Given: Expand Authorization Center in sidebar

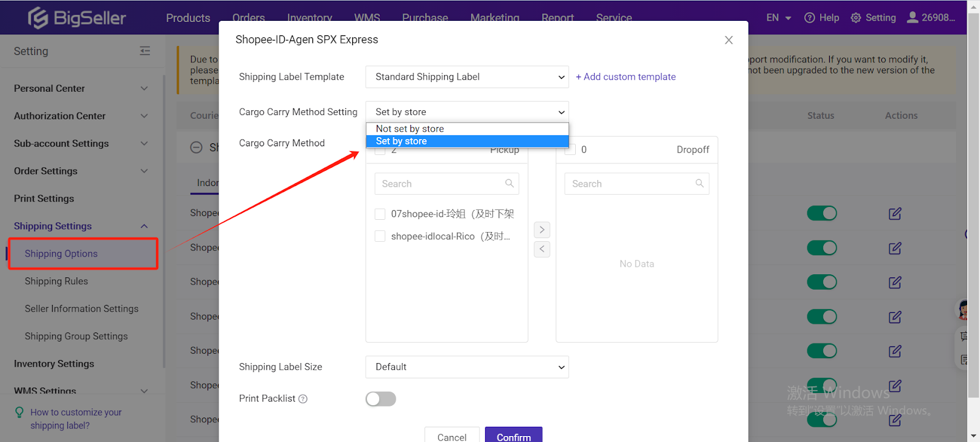Looking at the screenshot, I should pyautogui.click(x=81, y=116).
